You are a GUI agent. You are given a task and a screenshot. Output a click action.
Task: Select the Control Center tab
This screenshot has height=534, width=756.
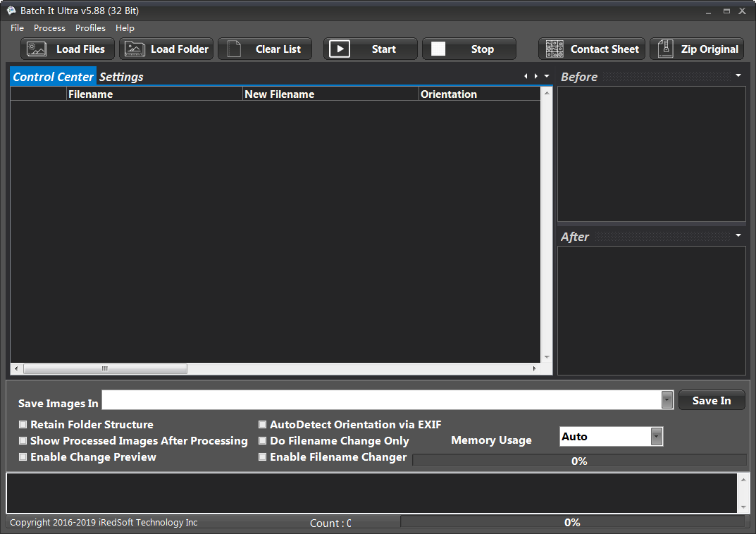(53, 77)
